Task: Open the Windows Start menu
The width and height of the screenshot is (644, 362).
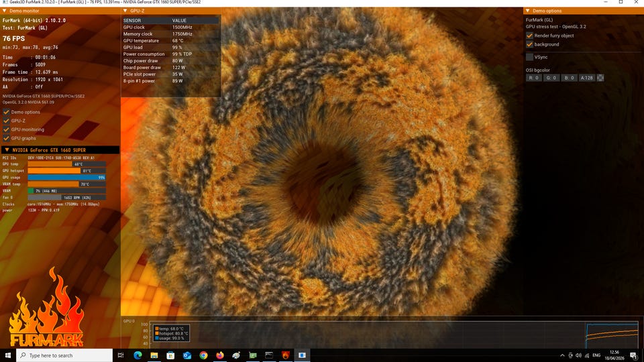Action: pyautogui.click(x=8, y=355)
